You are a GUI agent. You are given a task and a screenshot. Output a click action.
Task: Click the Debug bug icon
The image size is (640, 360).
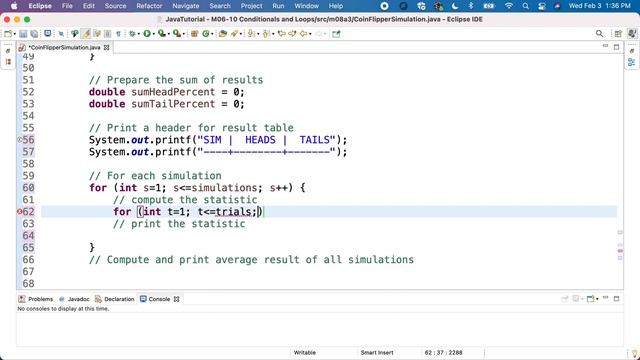(132, 34)
